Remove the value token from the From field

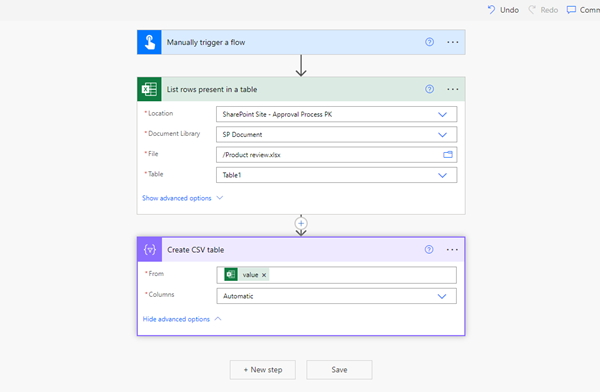tap(264, 275)
